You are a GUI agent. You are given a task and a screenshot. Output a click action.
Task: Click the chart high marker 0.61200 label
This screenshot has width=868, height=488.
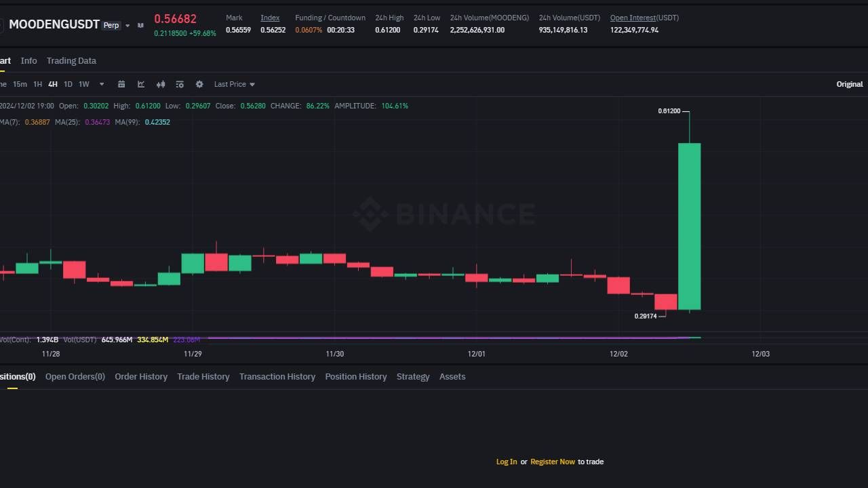[x=669, y=111]
